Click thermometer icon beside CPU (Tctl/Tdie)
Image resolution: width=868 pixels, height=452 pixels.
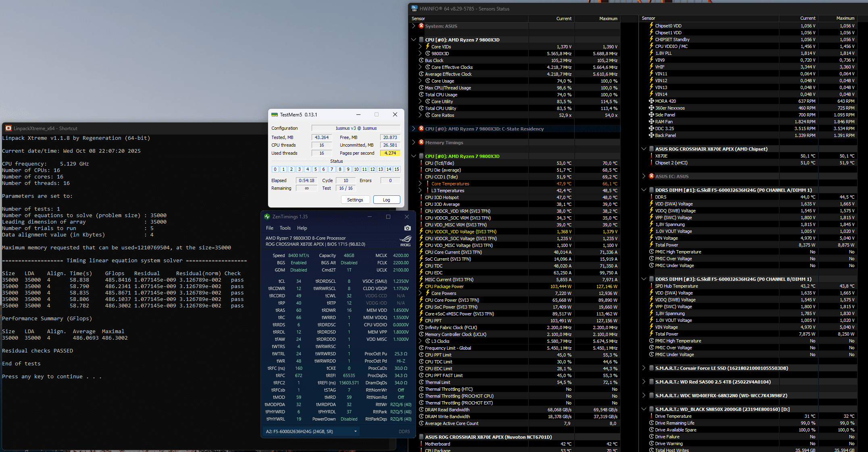point(421,163)
